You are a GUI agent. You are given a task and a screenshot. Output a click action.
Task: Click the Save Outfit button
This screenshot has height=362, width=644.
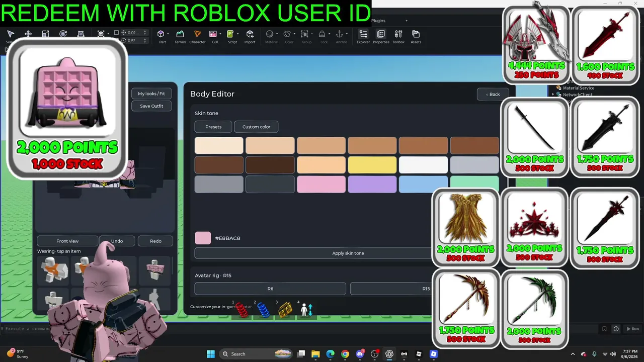[x=151, y=106]
